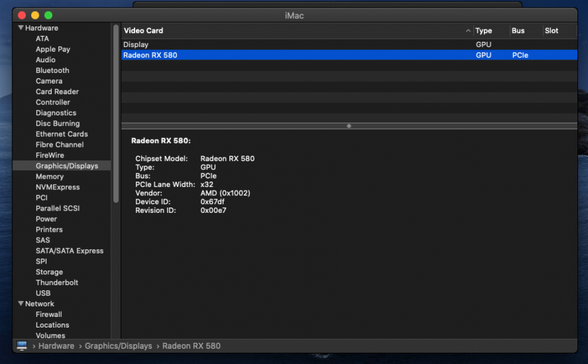Select Graphics/Displays in sidebar
This screenshot has width=588, height=364.
67,166
